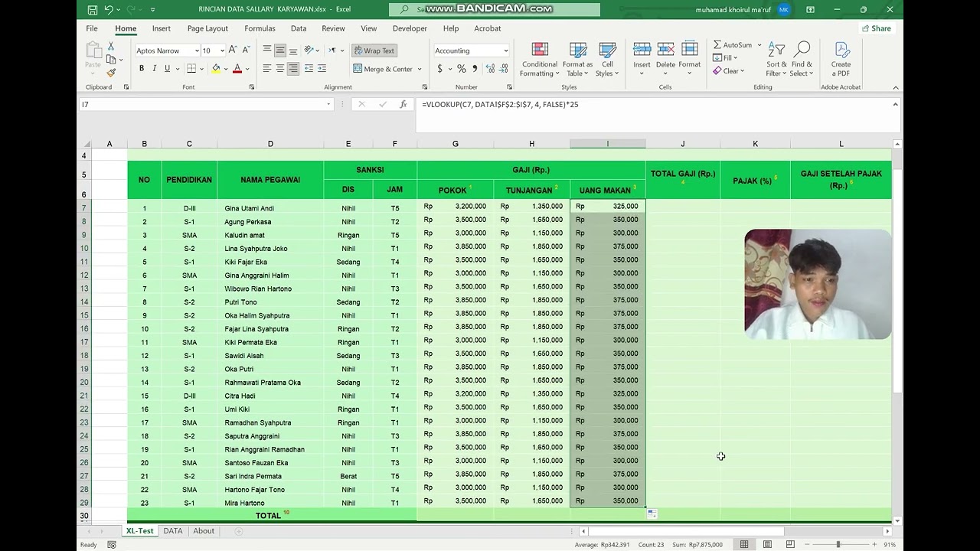Open Cell Styles gallery
Image resolution: width=980 pixels, height=551 pixels.
click(606, 60)
